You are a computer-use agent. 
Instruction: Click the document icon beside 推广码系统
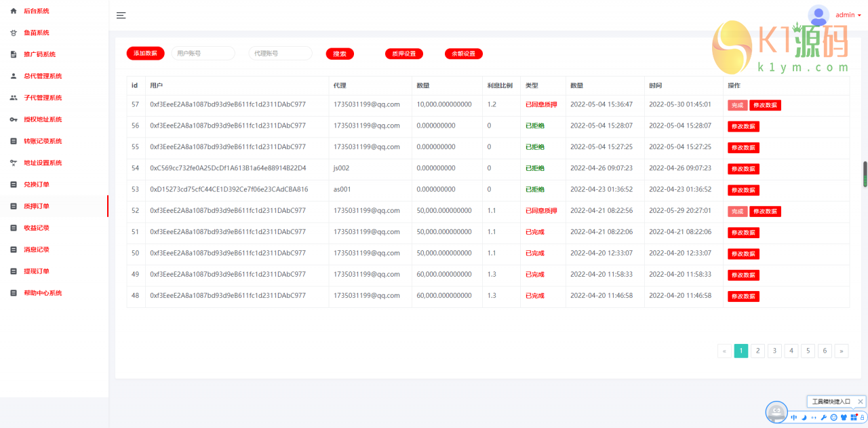tap(14, 54)
